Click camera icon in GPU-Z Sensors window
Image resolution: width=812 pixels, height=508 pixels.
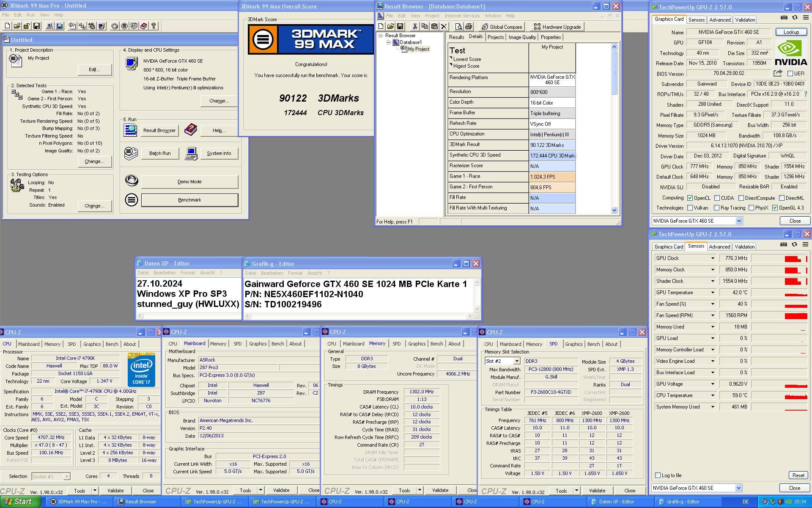(784, 245)
